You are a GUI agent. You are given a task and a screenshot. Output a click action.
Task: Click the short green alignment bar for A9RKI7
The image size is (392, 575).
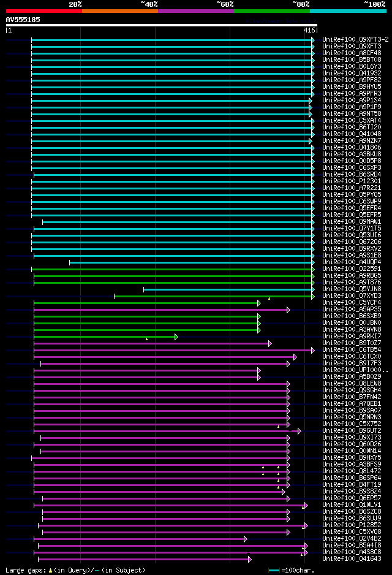click(x=105, y=337)
